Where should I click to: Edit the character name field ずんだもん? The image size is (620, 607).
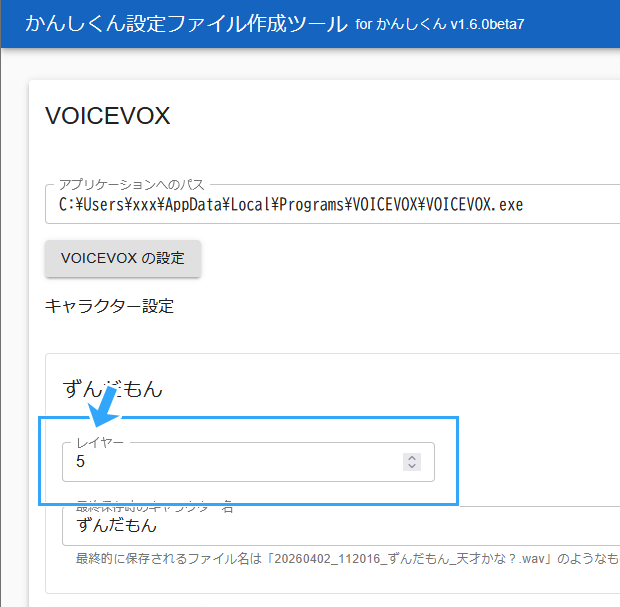point(341,526)
